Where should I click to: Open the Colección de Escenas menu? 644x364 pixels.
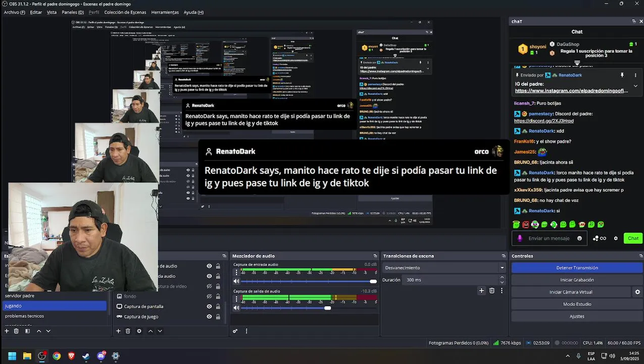[x=125, y=12]
